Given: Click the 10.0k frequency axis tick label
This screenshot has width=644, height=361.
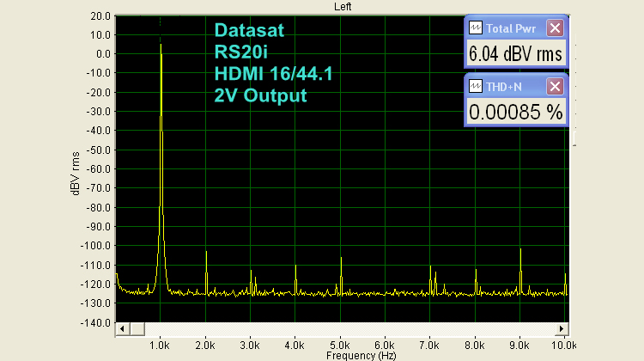Looking at the screenshot, I should [563, 343].
